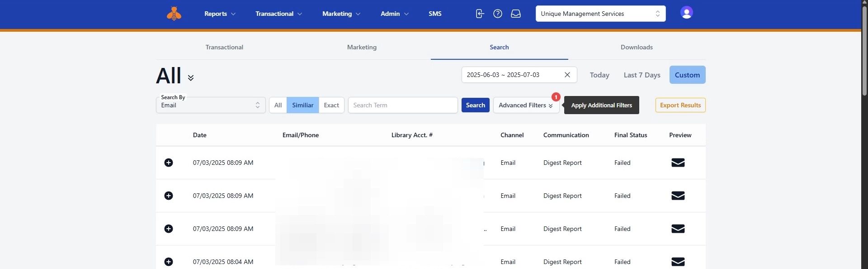The height and width of the screenshot is (269, 868).
Task: Clear the date range with X icon
Action: (567, 75)
